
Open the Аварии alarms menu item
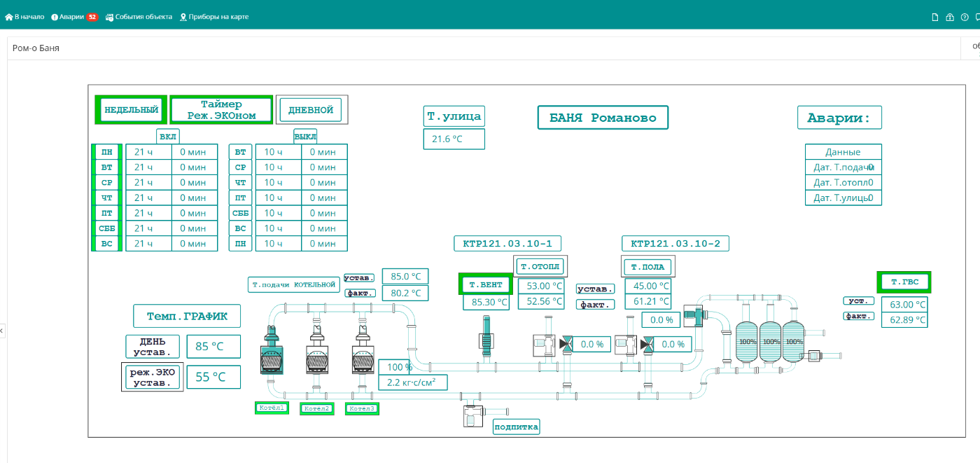click(x=73, y=17)
